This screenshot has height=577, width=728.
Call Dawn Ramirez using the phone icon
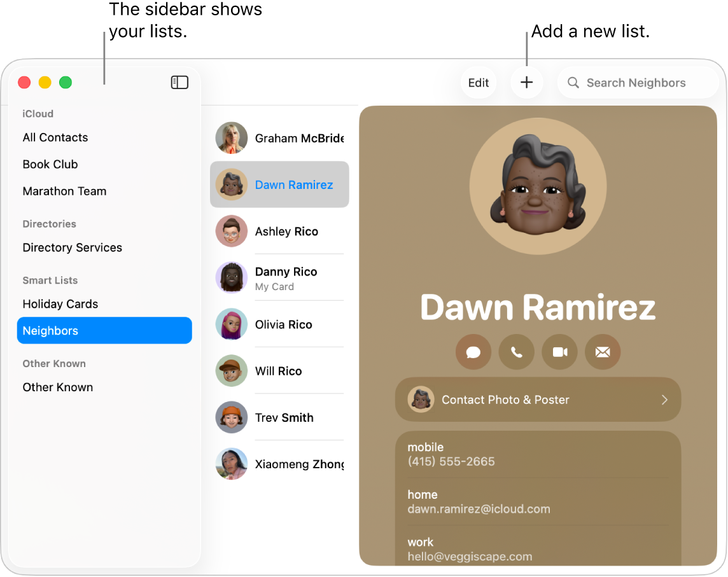click(516, 352)
